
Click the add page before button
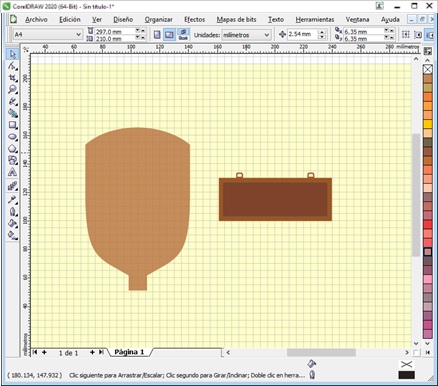click(x=44, y=352)
